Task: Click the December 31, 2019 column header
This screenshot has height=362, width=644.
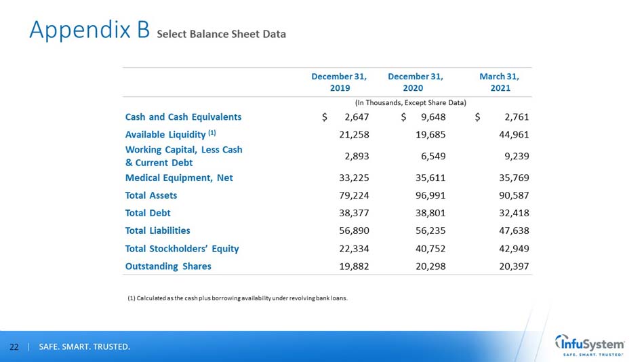Action: pos(339,83)
